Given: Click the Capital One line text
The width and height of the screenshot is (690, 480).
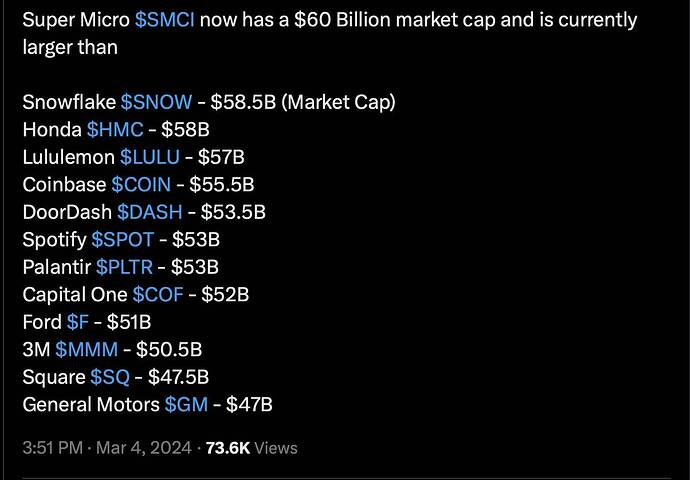Looking at the screenshot, I should coord(75,294).
